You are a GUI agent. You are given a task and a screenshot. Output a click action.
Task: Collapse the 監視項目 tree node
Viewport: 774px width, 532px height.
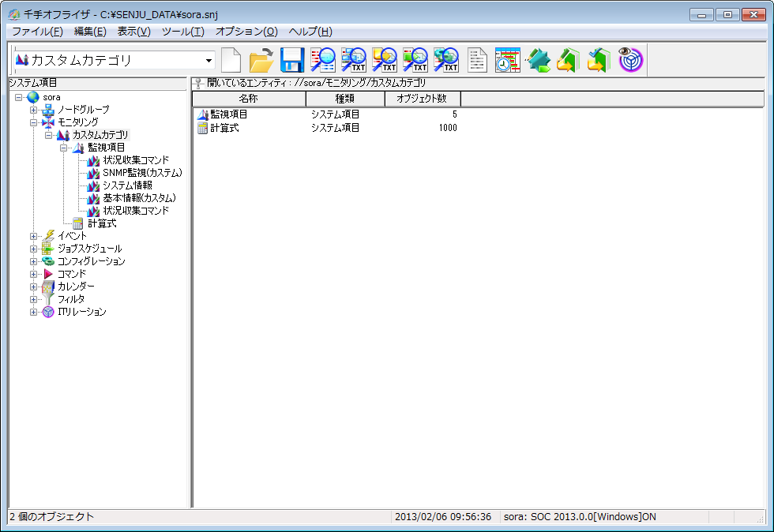pyautogui.click(x=64, y=148)
